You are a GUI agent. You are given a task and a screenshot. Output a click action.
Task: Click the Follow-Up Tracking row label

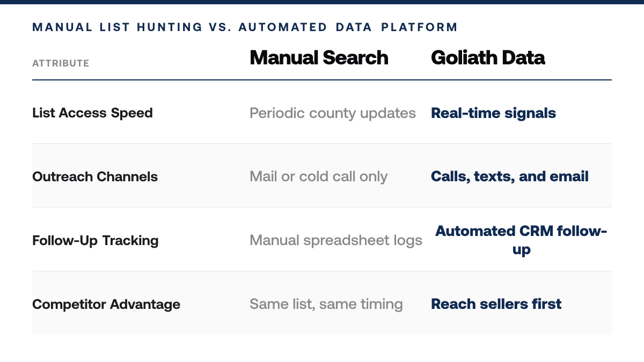[x=96, y=240]
